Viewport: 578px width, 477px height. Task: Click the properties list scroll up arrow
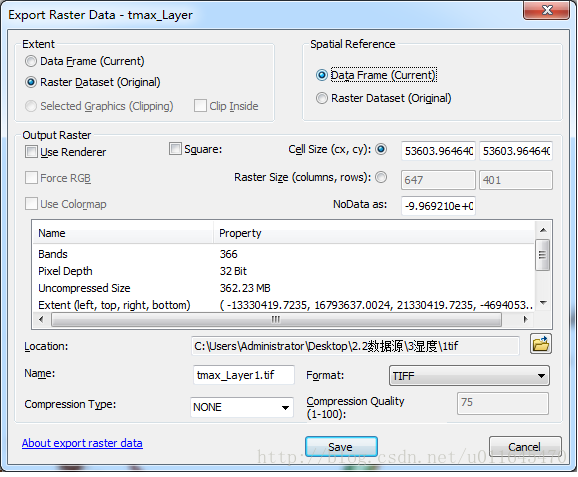(x=543, y=230)
